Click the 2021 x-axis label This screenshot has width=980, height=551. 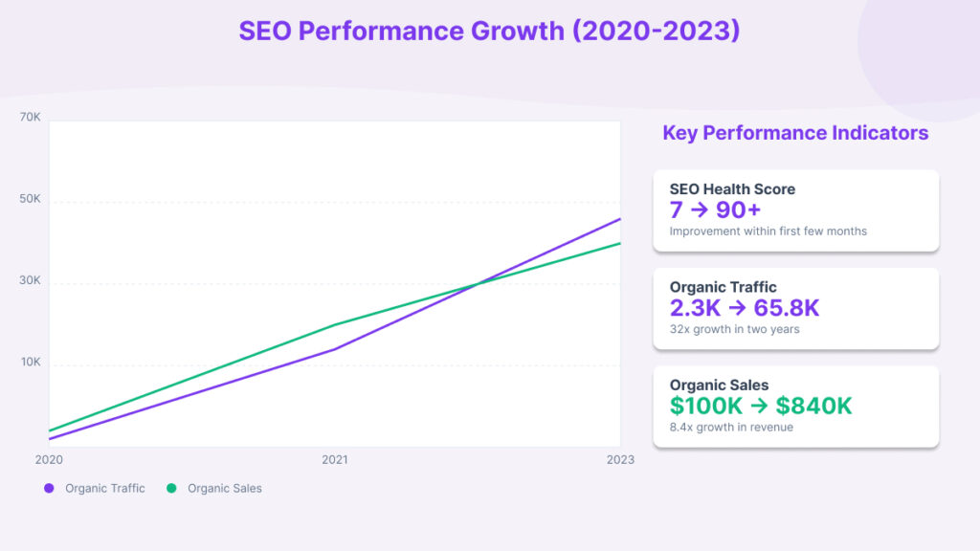click(x=335, y=460)
